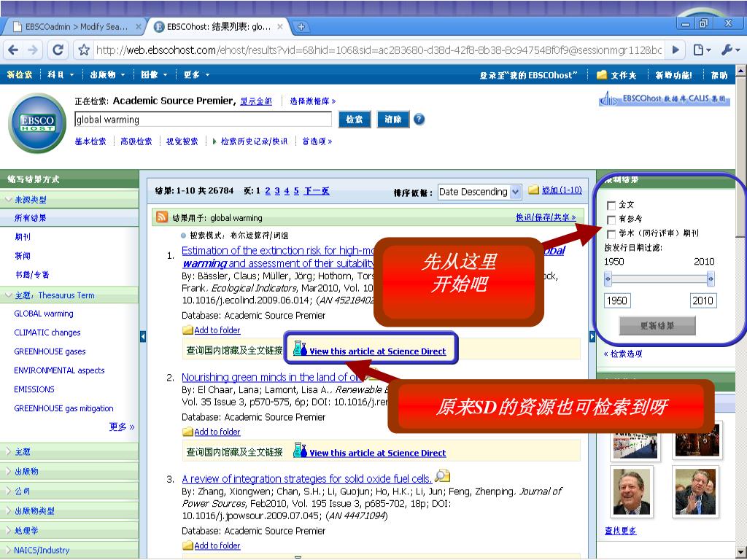Reload the page with the refresh icon

[58, 50]
